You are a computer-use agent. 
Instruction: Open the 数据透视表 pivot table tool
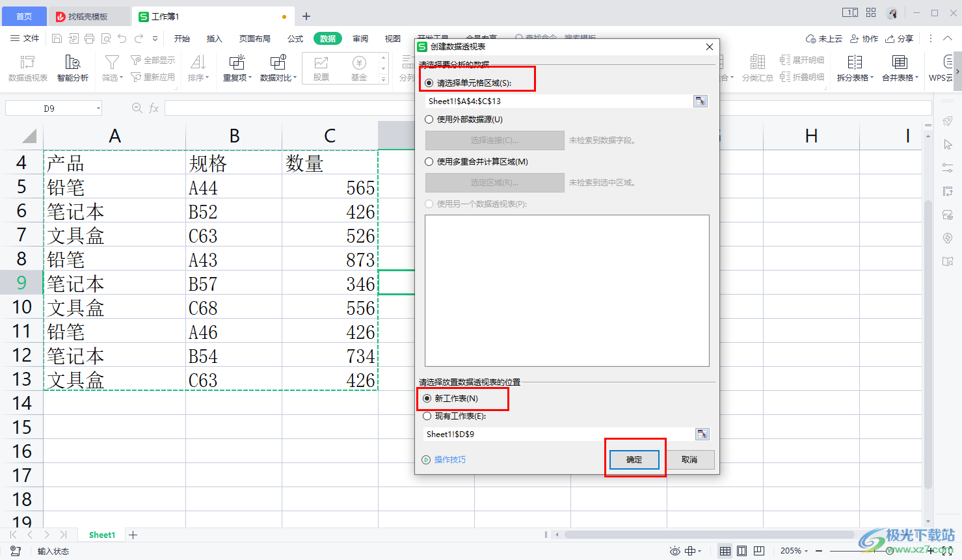point(27,68)
